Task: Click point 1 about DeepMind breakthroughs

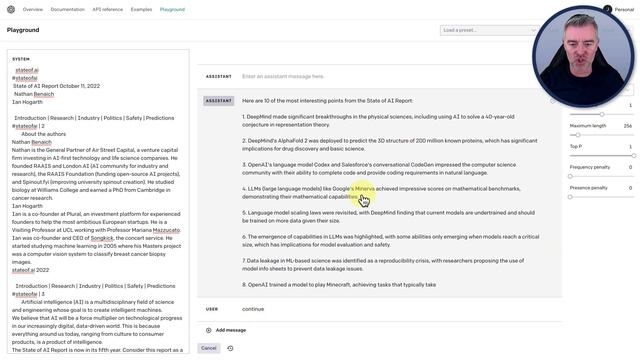Action: [378, 121]
